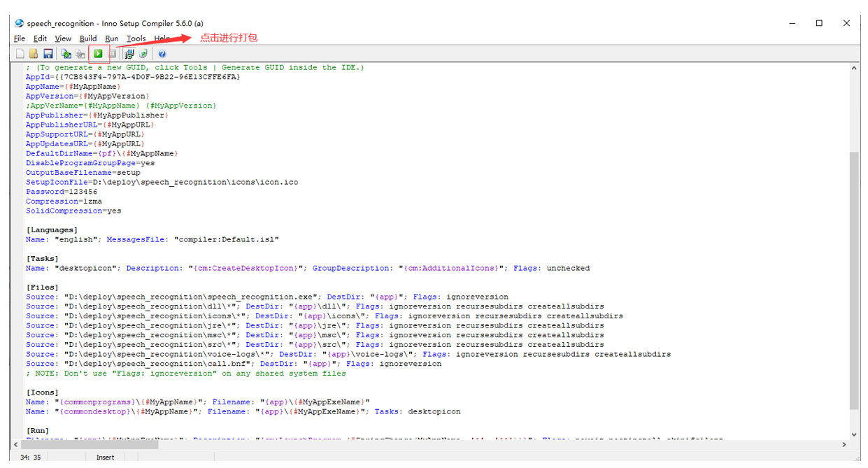Click the DefaultDirName line

(102, 153)
